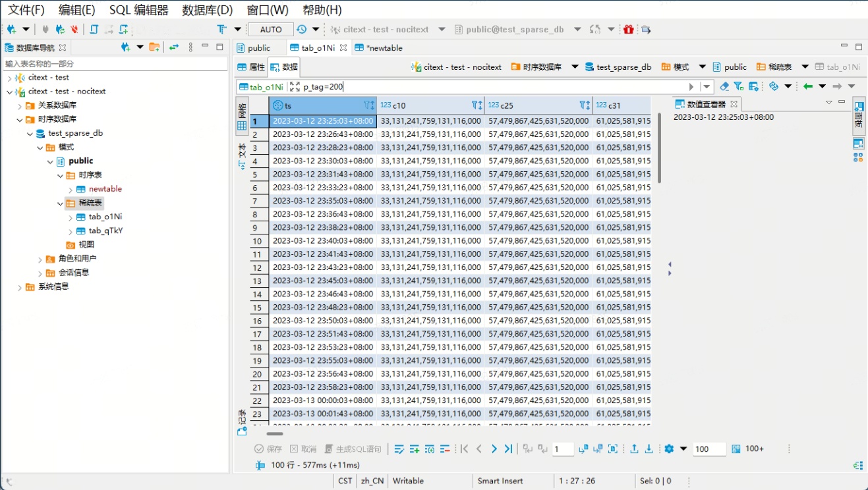Viewport: 868px width, 490px height.
Task: Toggle the 记录 record mode side tab
Action: tap(242, 422)
